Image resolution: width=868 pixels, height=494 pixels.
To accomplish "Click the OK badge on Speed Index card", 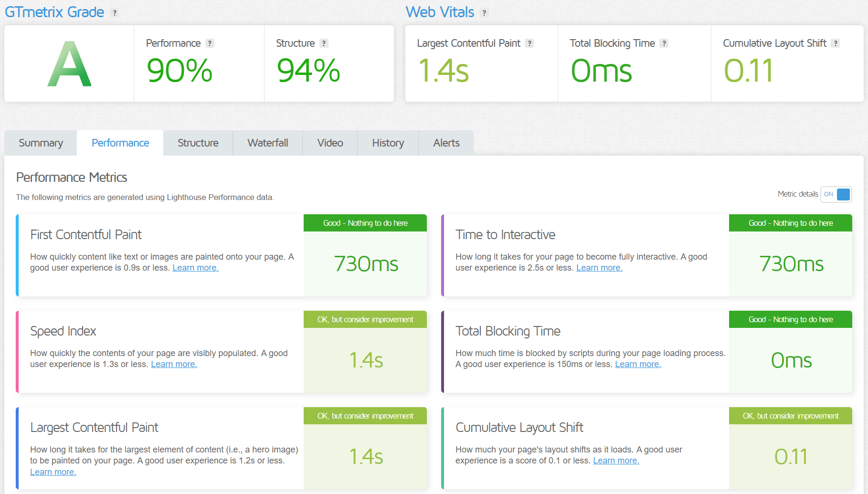I will (x=365, y=319).
